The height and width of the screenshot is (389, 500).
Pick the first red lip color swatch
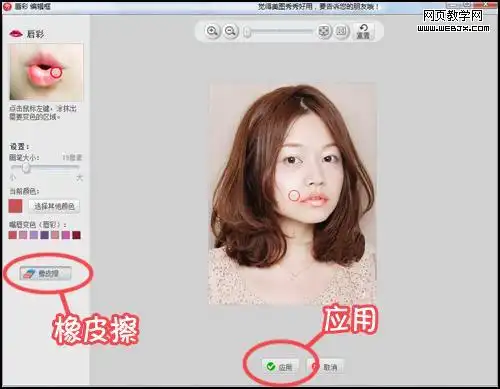13,235
